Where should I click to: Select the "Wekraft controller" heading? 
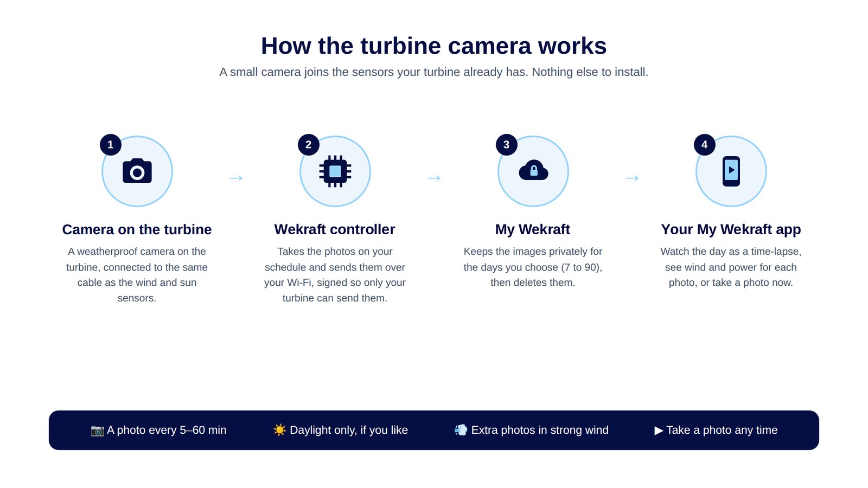335,229
